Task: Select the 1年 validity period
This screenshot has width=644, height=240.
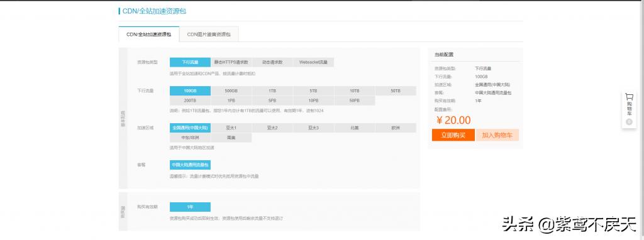Action: [x=190, y=207]
